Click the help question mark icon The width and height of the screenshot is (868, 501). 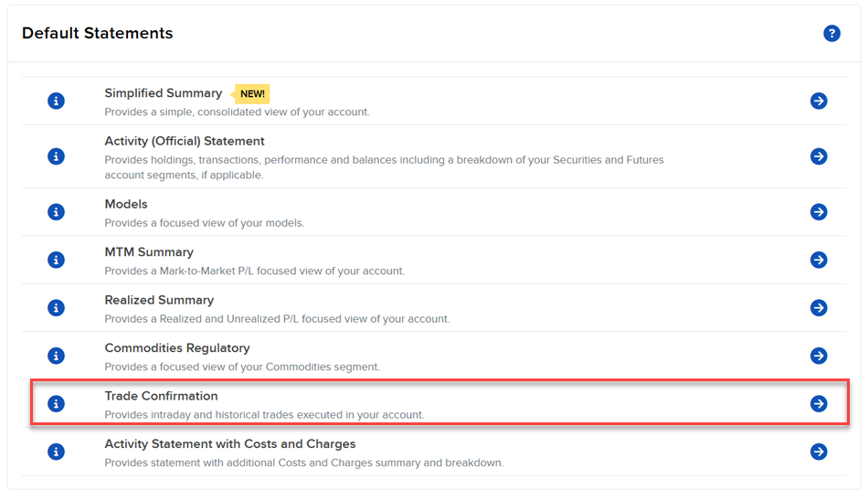coord(831,34)
